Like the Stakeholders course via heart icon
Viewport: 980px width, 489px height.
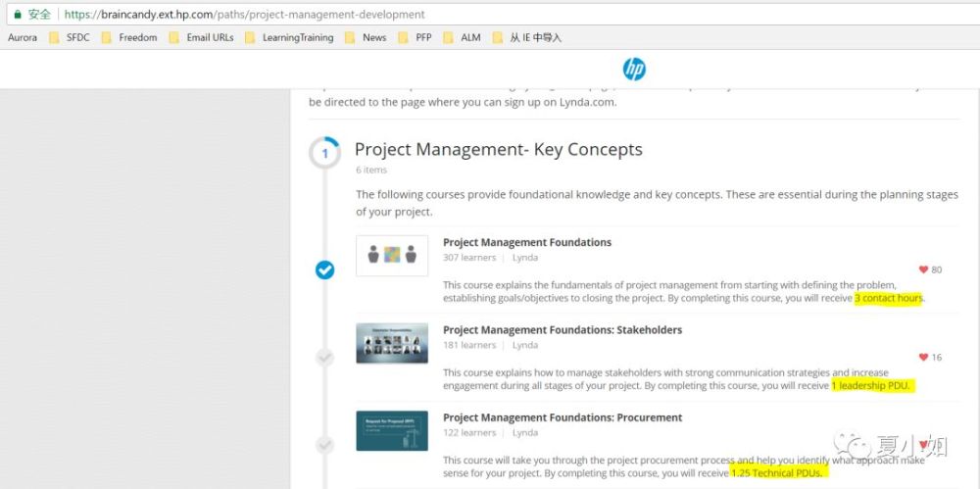click(x=923, y=357)
